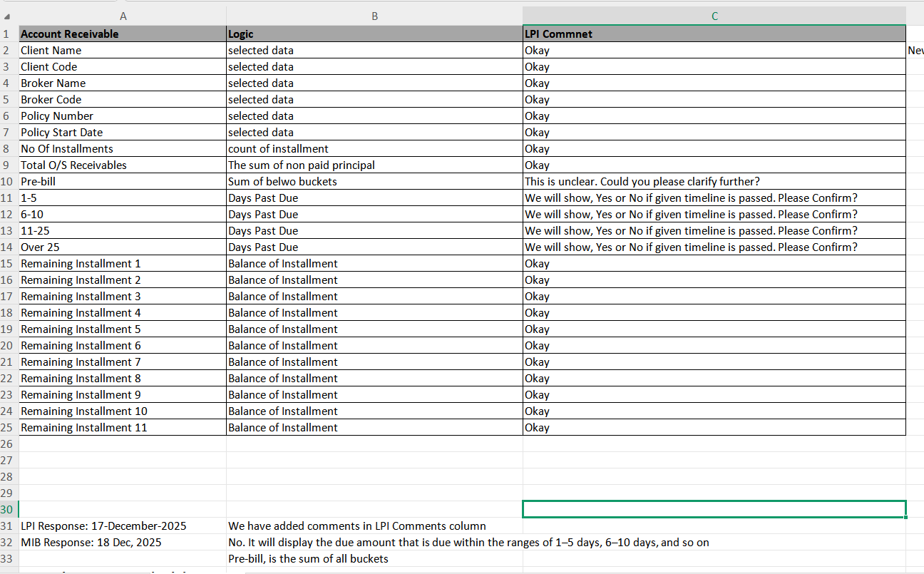The image size is (924, 574).
Task: Click 'The sum of non paid principal' cell
Action: pos(301,165)
